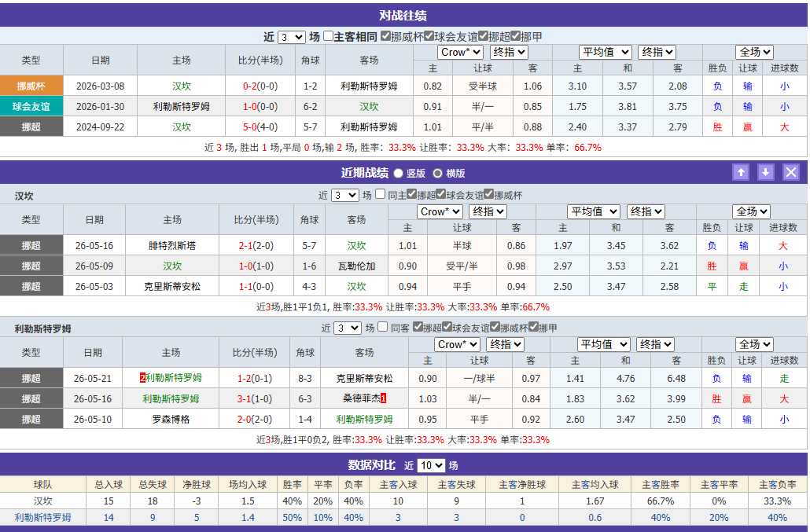The height and width of the screenshot is (532, 810).
Task: Click score 0-2 of 2026-03-08 match
Action: [x=251, y=86]
